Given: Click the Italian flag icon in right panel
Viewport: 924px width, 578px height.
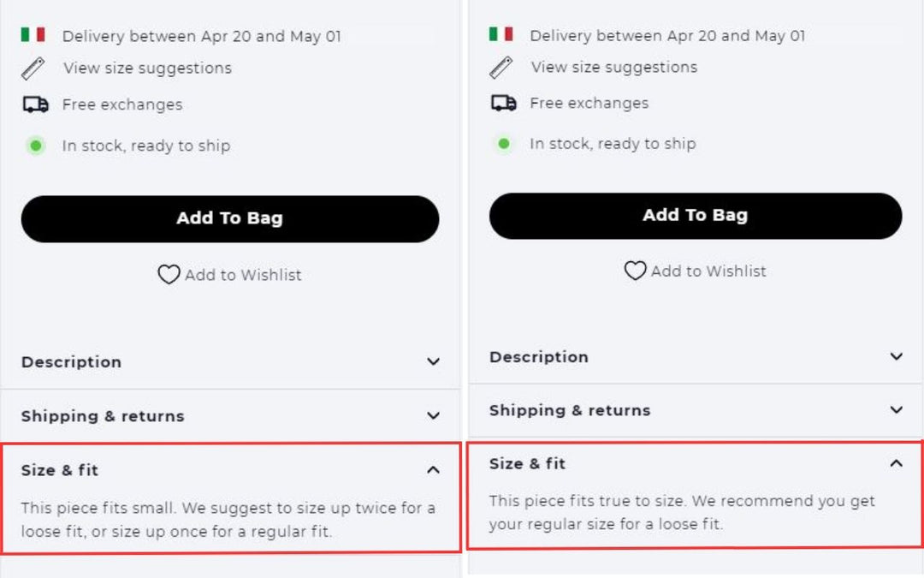Looking at the screenshot, I should (501, 34).
